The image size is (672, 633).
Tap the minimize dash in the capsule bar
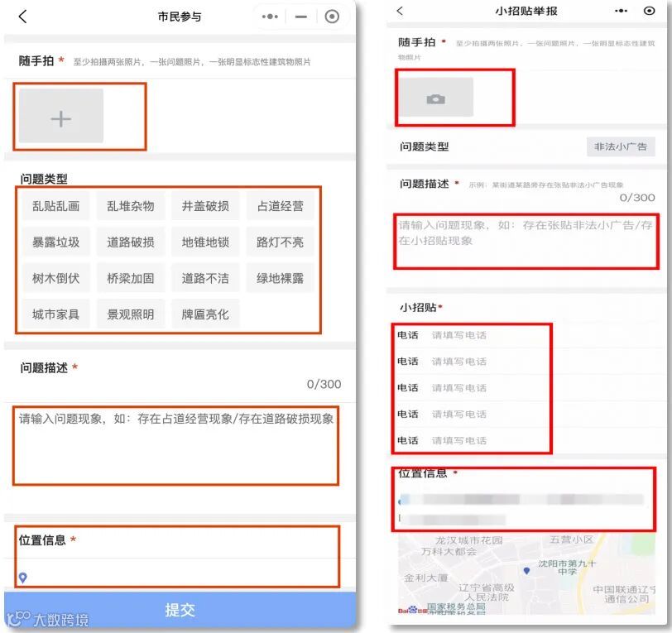[300, 15]
